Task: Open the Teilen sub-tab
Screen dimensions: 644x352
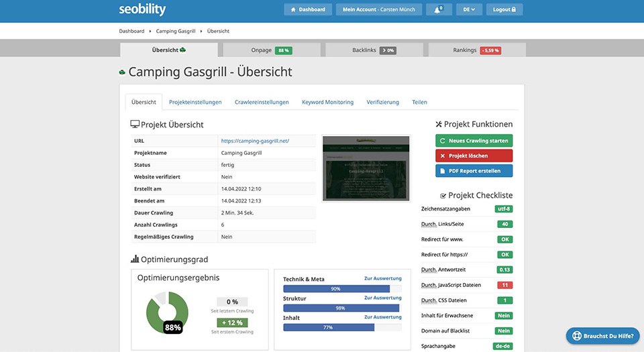Action: pyautogui.click(x=419, y=102)
